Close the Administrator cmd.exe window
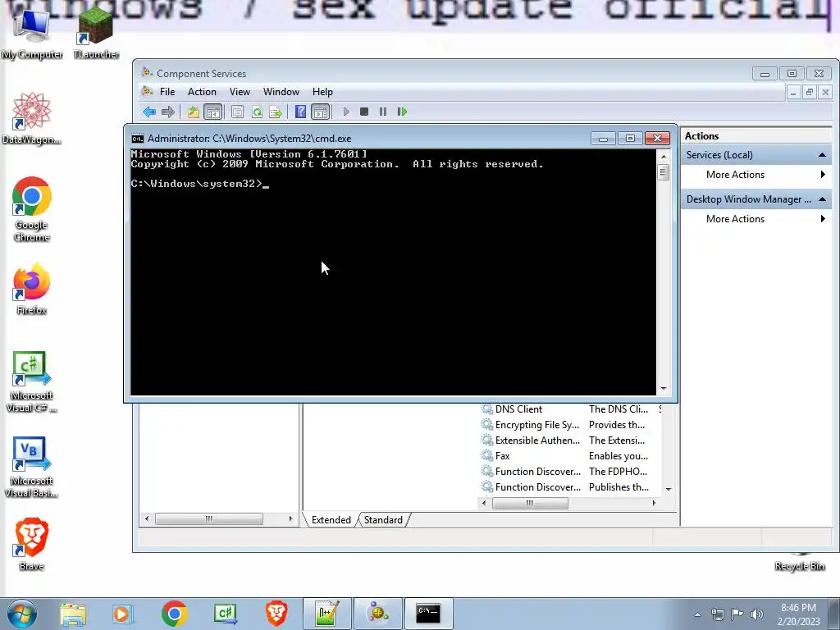 657,139
